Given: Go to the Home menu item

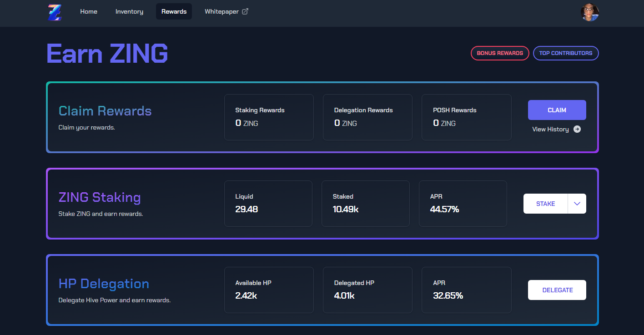Looking at the screenshot, I should 89,11.
